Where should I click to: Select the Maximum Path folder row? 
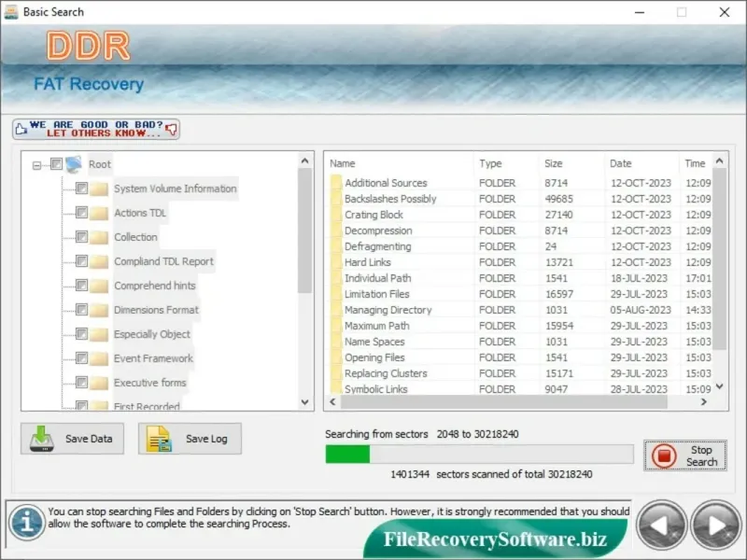[x=519, y=326]
